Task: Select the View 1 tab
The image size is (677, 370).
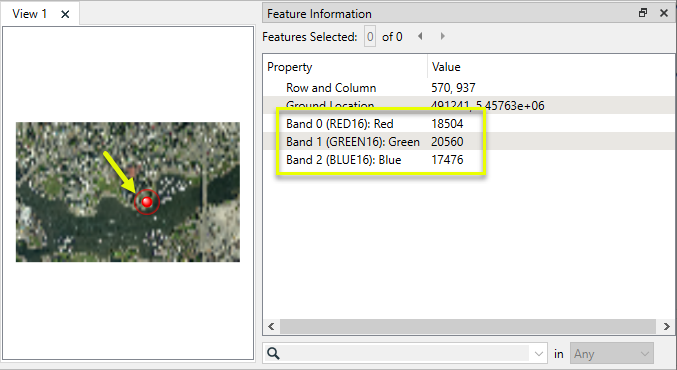Action: pyautogui.click(x=29, y=14)
